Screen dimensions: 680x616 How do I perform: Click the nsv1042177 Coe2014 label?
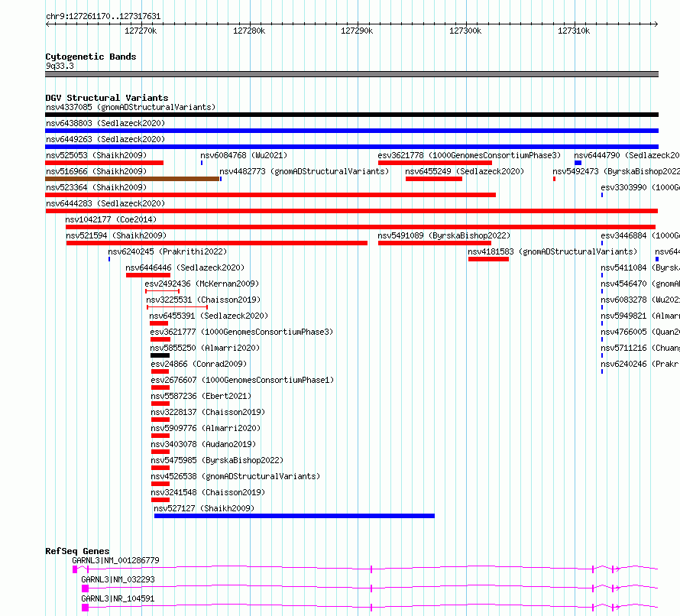(111, 219)
